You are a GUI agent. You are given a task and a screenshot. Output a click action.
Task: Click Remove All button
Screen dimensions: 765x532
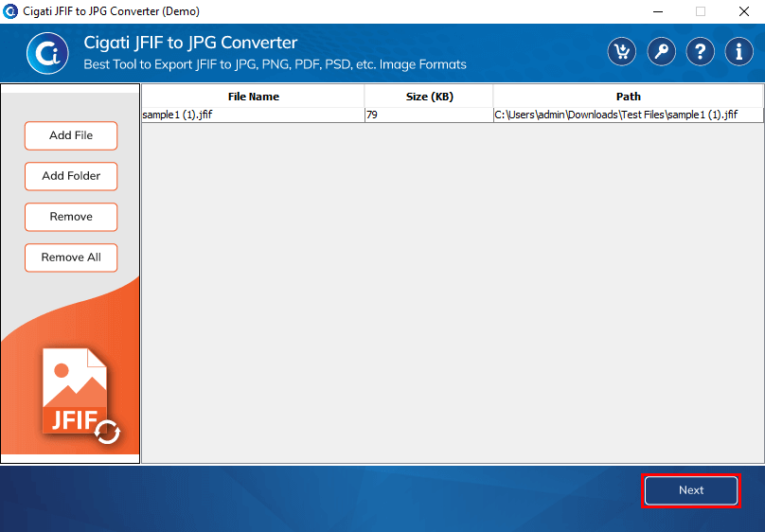[x=71, y=257]
